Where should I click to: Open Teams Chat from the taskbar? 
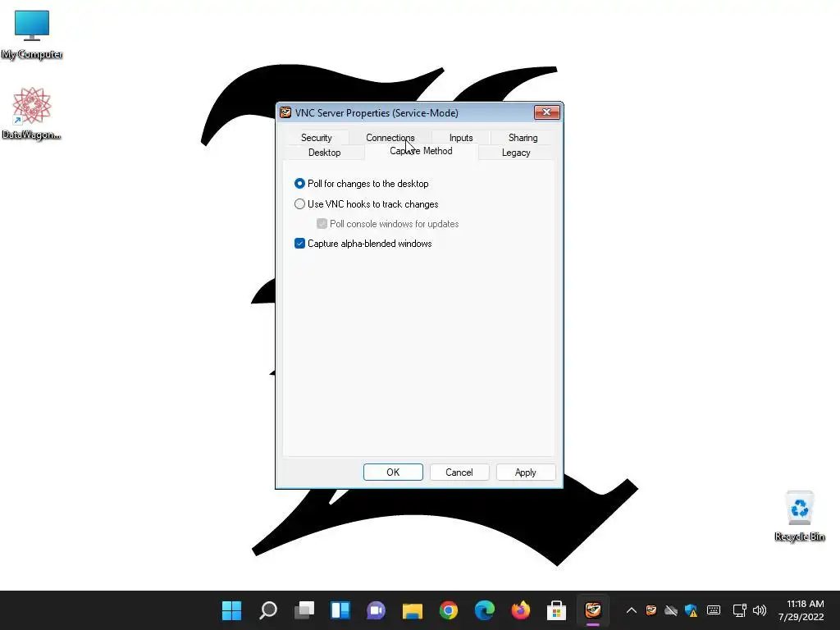(x=376, y=610)
